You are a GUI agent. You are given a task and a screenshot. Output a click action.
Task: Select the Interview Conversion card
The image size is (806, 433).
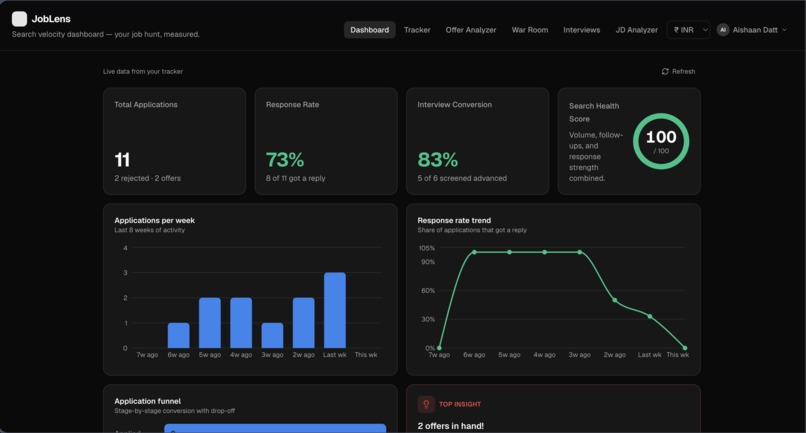[x=478, y=141]
